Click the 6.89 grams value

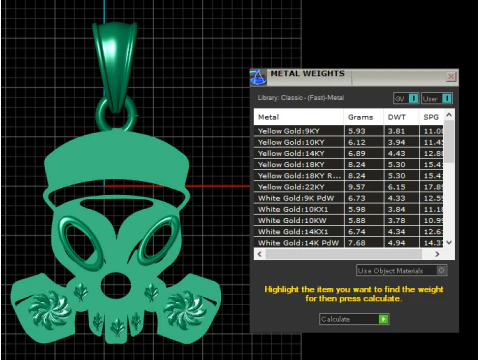[x=357, y=153]
